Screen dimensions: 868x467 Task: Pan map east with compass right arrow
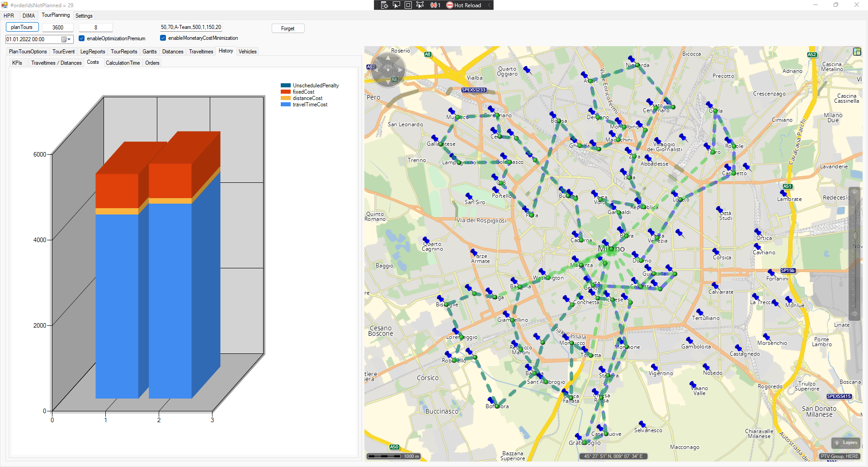[400, 70]
